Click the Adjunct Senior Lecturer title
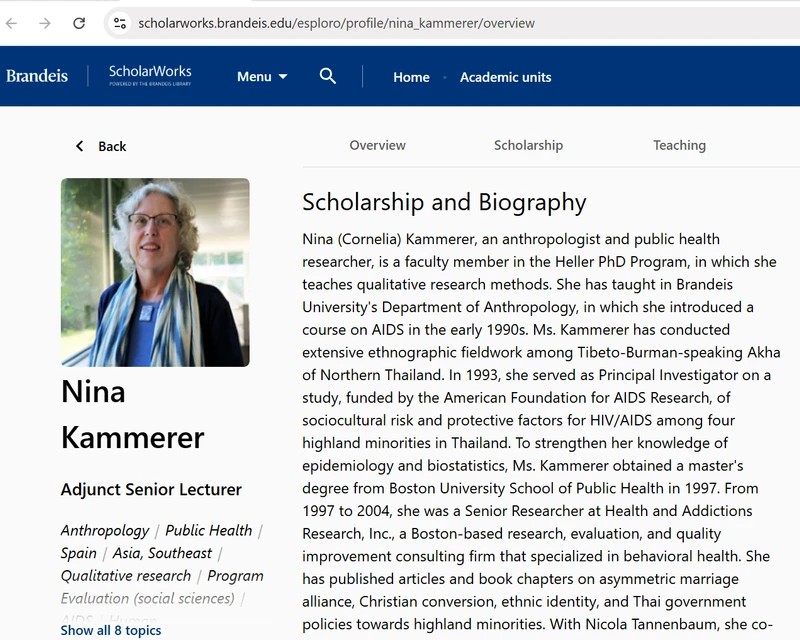Viewport: 800px width, 640px height. click(x=151, y=489)
